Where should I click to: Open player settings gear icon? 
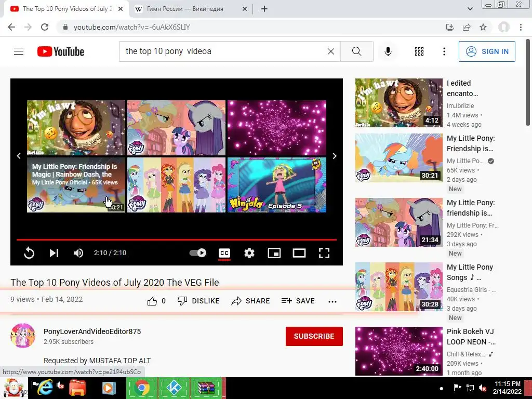click(x=249, y=253)
